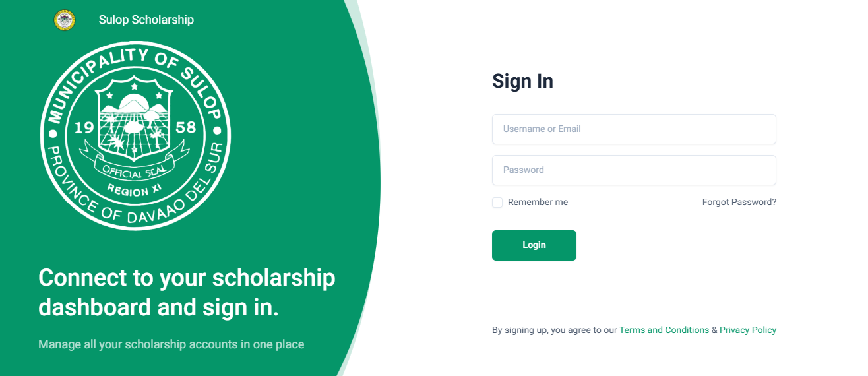This screenshot has width=868, height=376.
Task: Open the Privacy Policy link
Action: pos(747,330)
